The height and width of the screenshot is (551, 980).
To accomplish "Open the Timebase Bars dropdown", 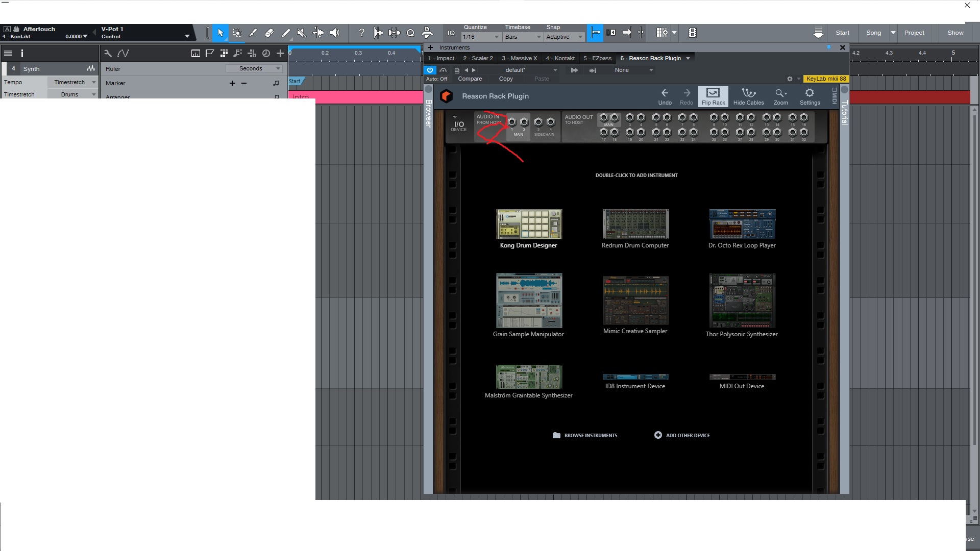I will pyautogui.click(x=523, y=37).
